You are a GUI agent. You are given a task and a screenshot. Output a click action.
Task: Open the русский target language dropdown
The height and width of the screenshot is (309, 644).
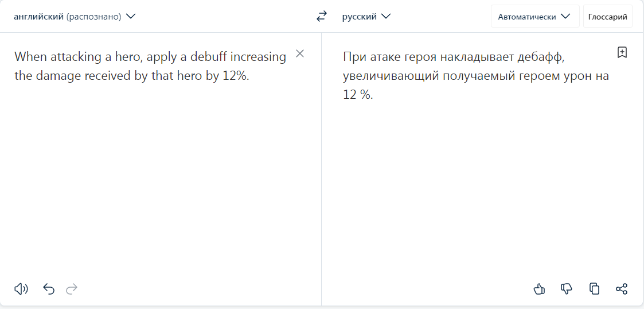pyautogui.click(x=366, y=17)
